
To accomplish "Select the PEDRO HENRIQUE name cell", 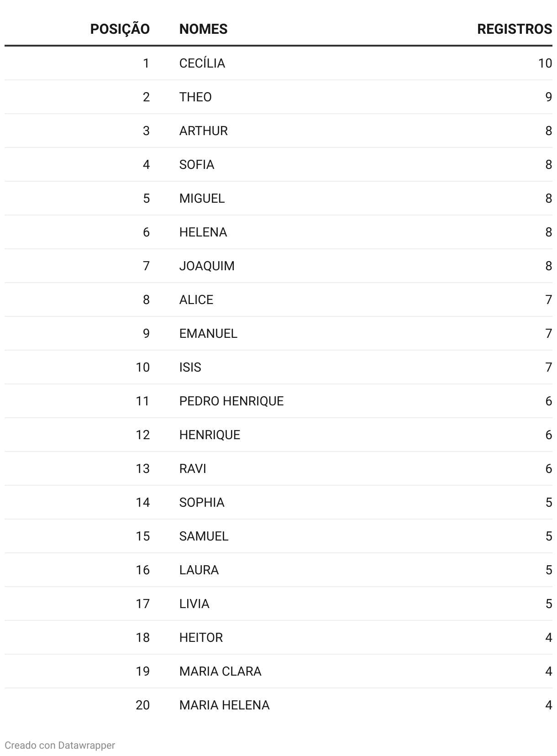I will pyautogui.click(x=231, y=401).
